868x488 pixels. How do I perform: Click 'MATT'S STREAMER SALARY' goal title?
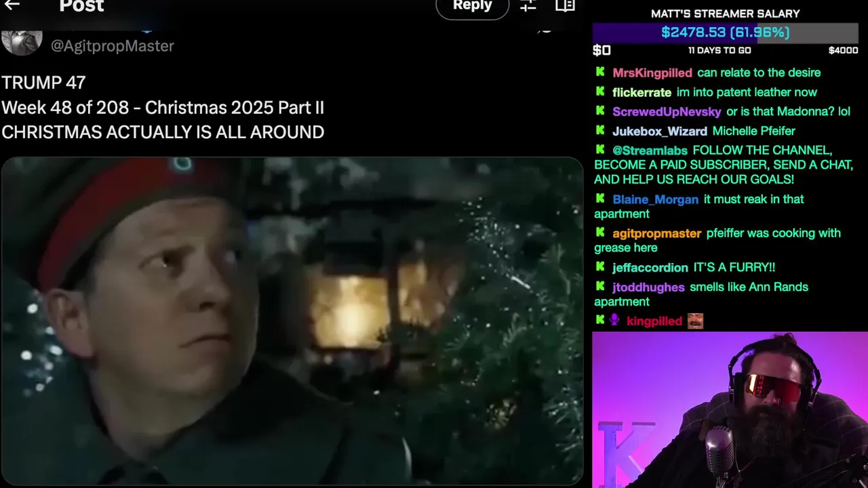point(726,14)
